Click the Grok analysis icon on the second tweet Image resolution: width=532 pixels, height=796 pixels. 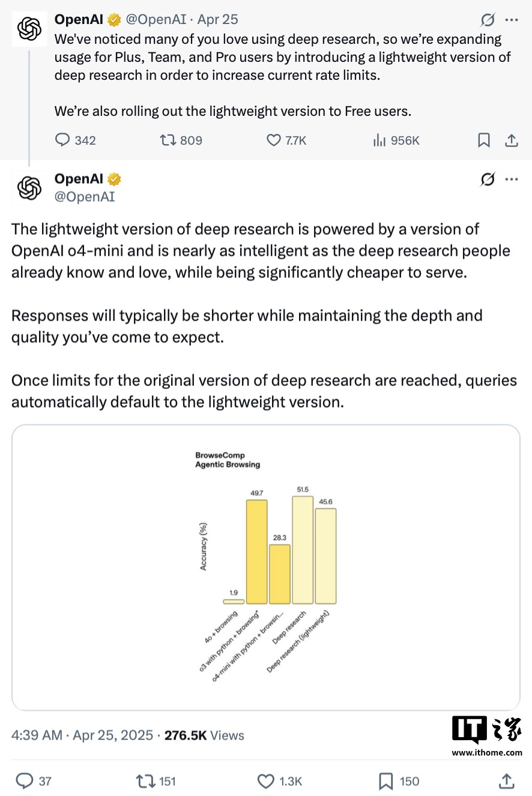pyautogui.click(x=488, y=179)
